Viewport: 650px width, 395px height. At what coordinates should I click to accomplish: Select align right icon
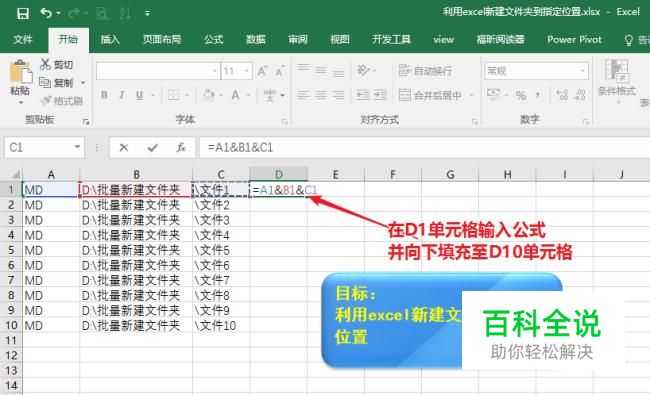coord(338,95)
